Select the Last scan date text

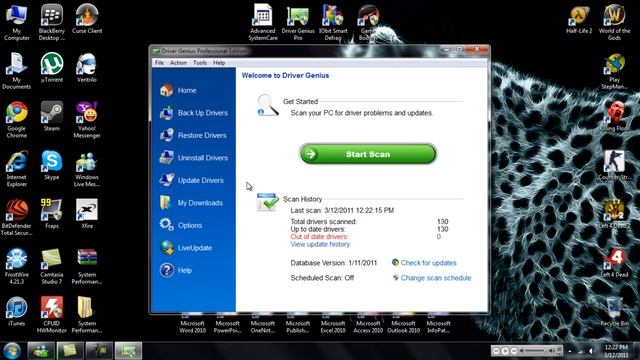342,211
